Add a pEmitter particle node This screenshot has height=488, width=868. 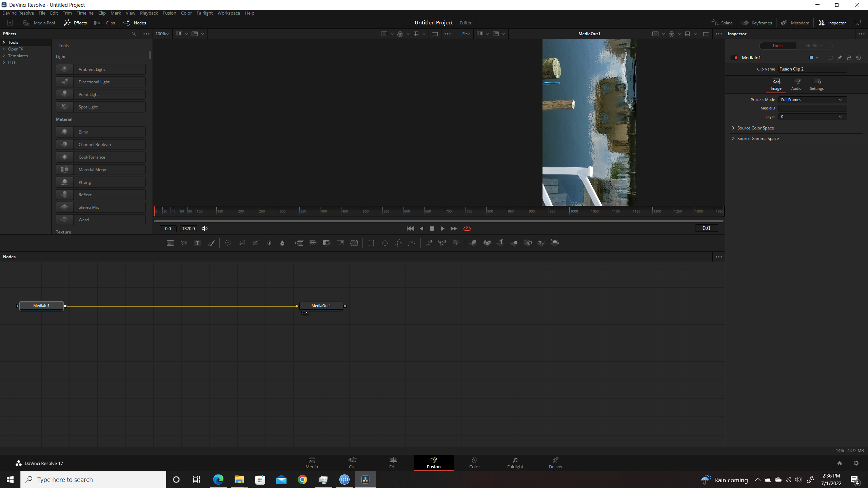click(x=429, y=243)
